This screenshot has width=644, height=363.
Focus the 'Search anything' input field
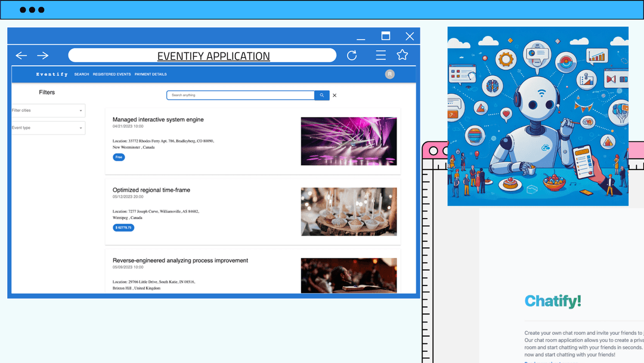(x=240, y=95)
